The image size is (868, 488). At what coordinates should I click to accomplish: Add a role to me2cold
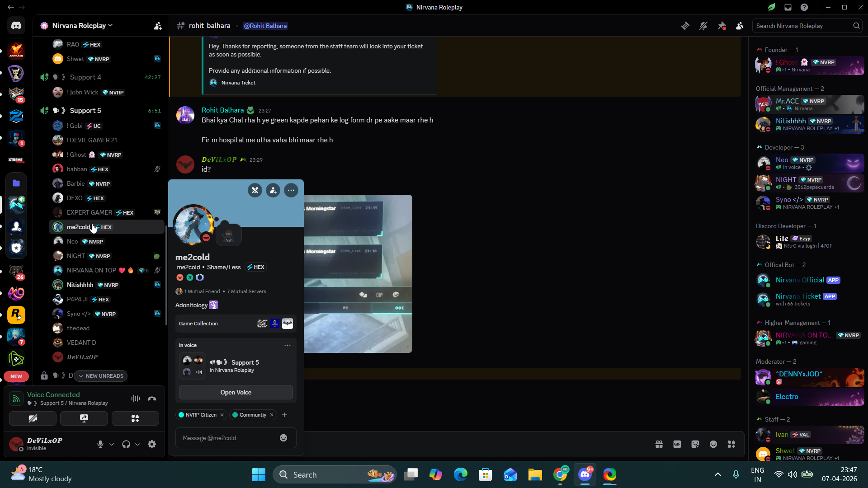tap(284, 415)
